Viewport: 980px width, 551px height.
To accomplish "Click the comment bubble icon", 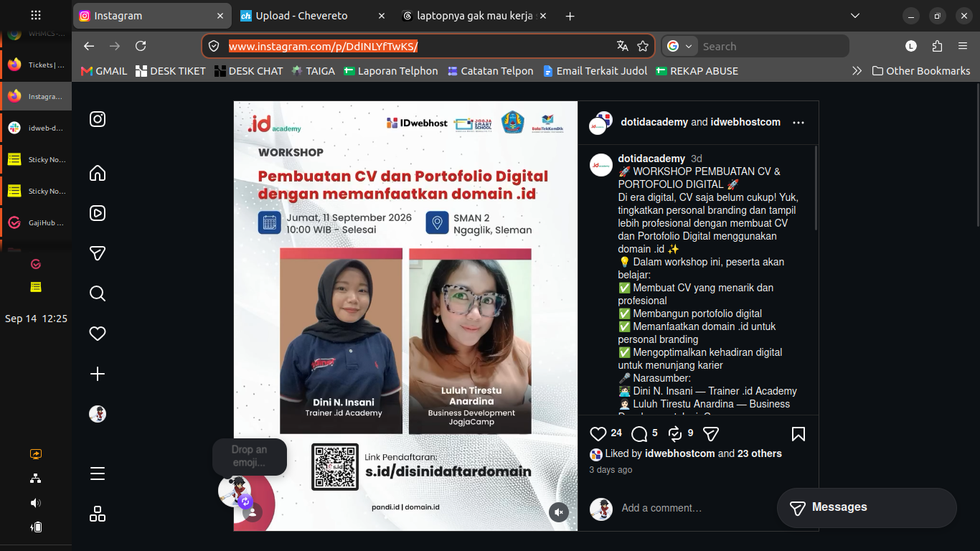I will click(x=639, y=433).
